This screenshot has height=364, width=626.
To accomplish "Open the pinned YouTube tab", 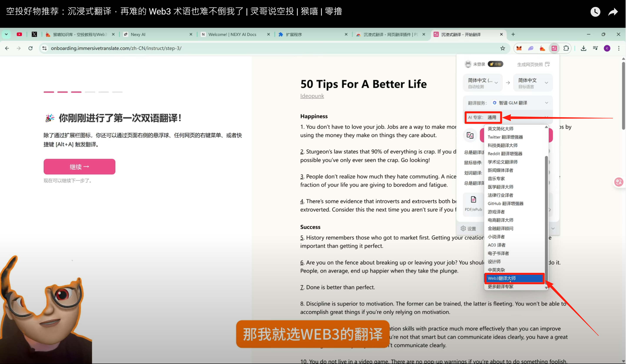I will point(19,34).
